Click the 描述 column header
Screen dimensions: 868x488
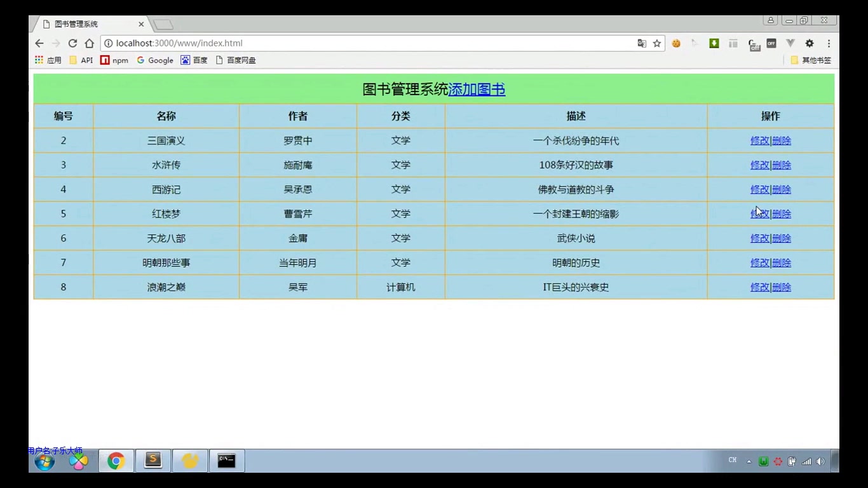click(x=576, y=116)
